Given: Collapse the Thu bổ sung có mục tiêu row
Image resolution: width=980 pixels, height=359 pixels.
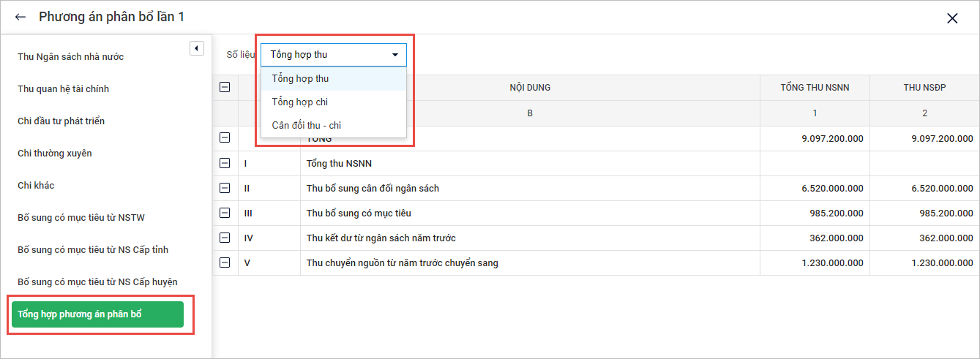Looking at the screenshot, I should pyautogui.click(x=225, y=213).
